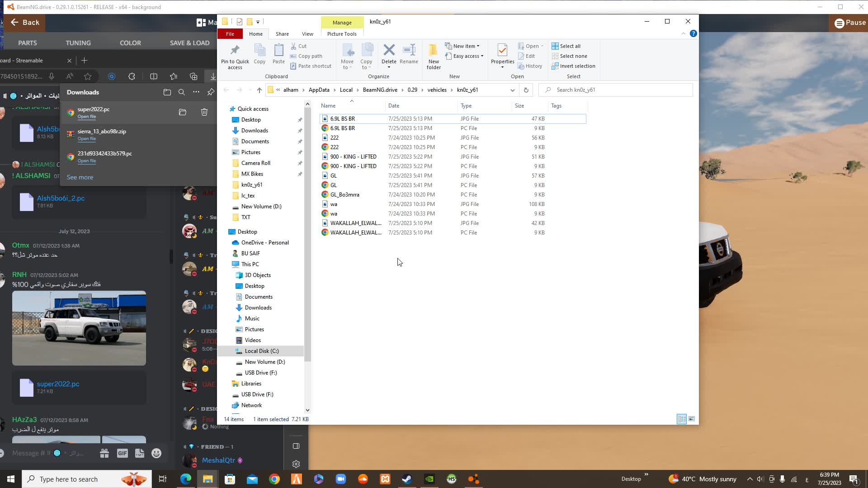Image resolution: width=868 pixels, height=488 pixels.
Task: Click the Pin to Quick access icon
Action: (235, 50)
